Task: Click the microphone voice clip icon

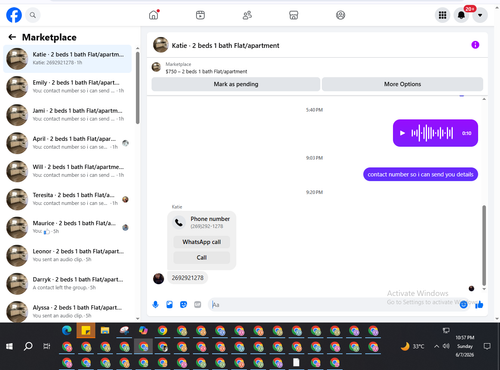Action: (x=155, y=304)
